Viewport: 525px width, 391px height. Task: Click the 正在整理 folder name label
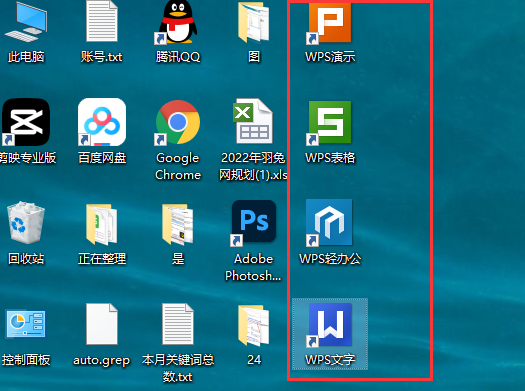(102, 259)
